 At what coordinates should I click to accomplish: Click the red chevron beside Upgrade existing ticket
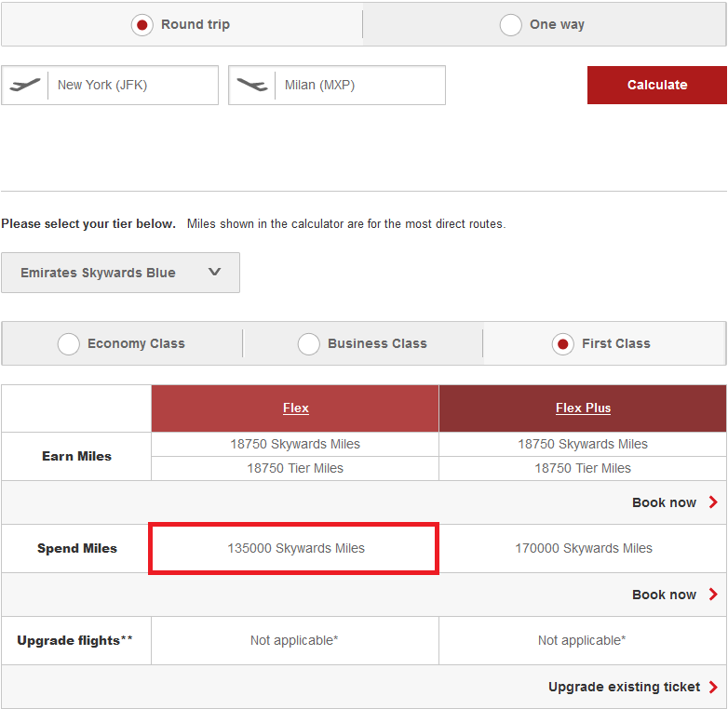[x=714, y=687]
